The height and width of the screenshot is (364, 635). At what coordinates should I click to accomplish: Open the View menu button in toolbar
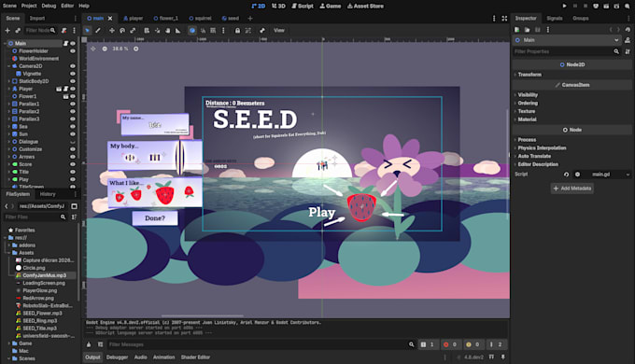click(x=279, y=31)
